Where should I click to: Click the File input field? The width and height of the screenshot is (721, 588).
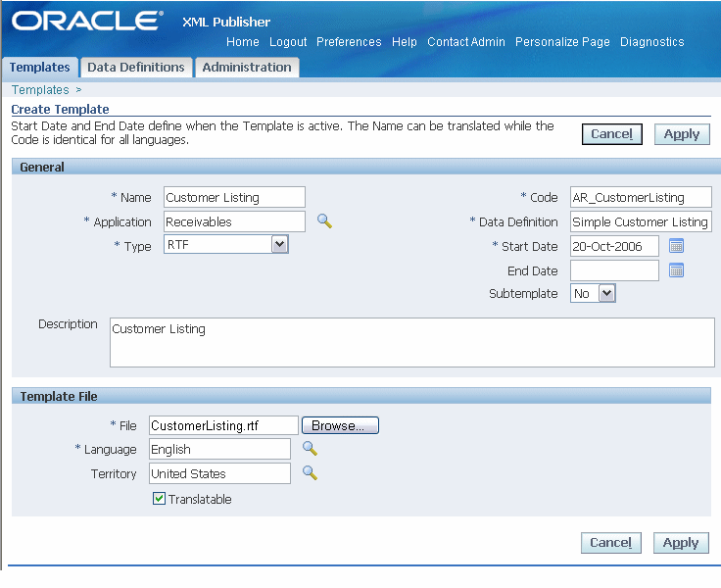[223, 425]
